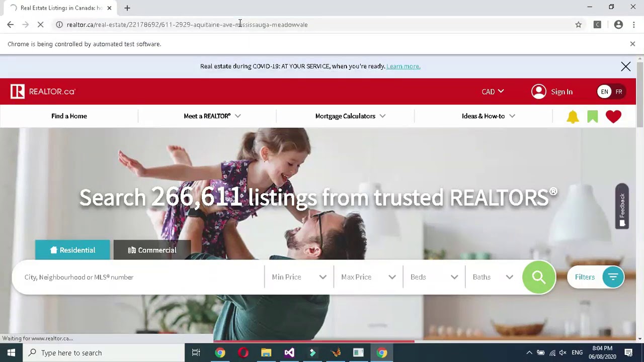Open Windows notification center
This screenshot has height=362, width=644.
628,353
